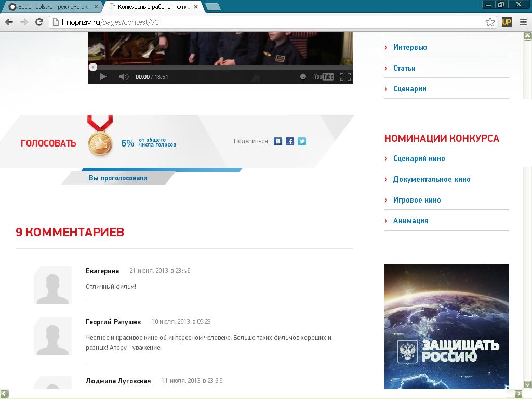Click the date 10 июля, 2013 в 09:23

(181, 321)
